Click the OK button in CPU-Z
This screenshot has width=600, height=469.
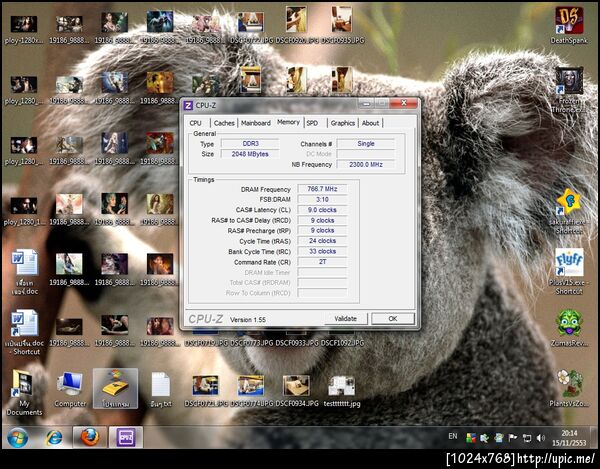[x=393, y=319]
